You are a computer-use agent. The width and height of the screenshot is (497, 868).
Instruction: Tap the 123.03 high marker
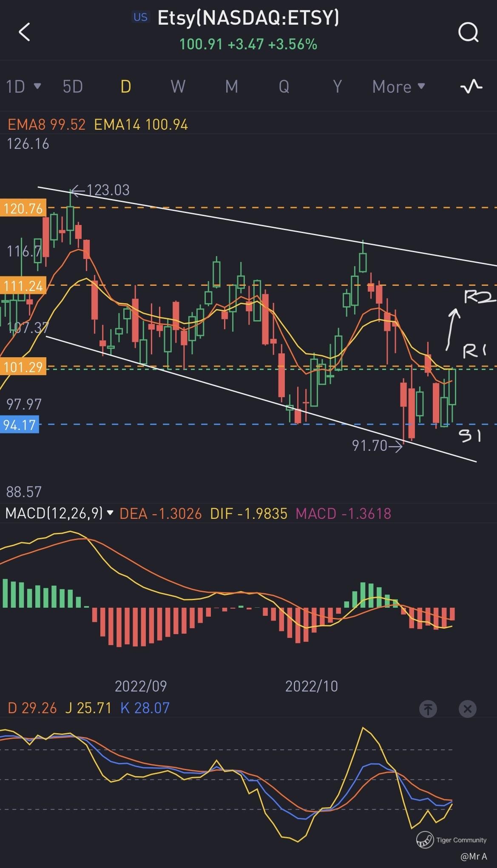(x=100, y=190)
